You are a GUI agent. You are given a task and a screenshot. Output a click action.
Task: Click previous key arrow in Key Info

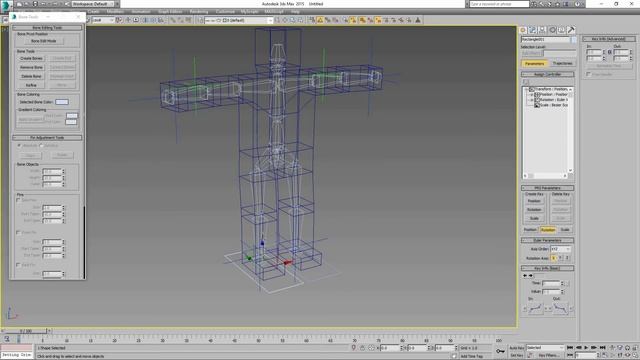click(x=525, y=276)
